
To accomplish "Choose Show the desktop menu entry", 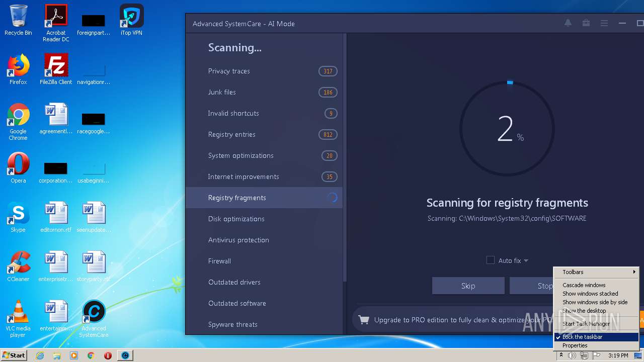I will 596,311.
